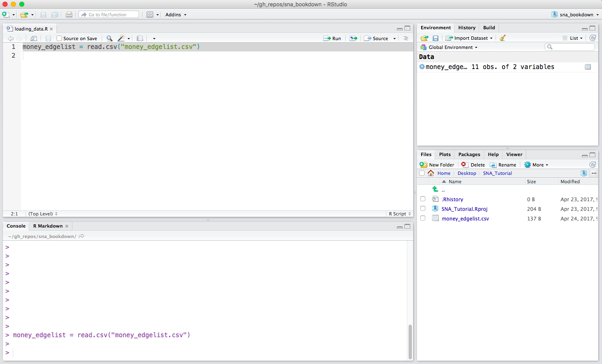Check the money_edgelist.csv file checkbox

pos(423,218)
